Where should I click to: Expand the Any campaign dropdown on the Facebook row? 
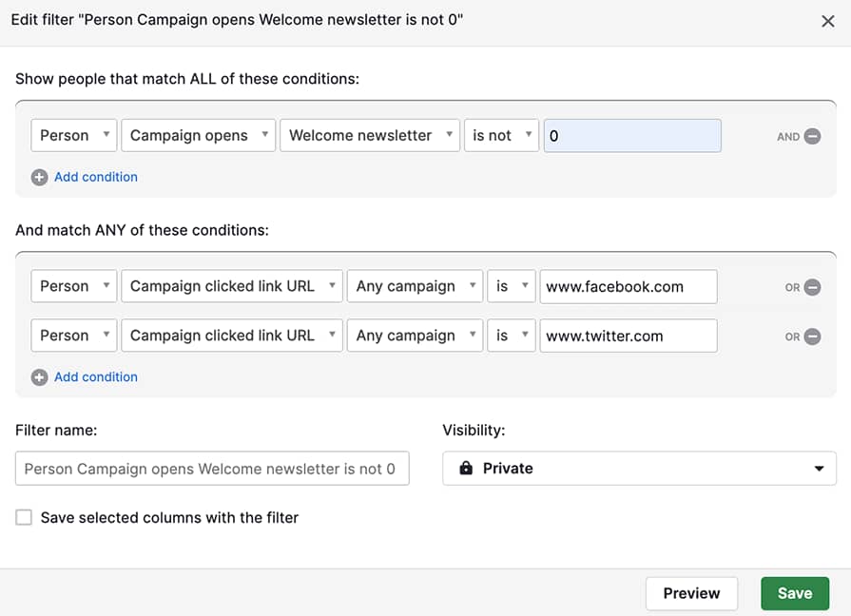pos(415,286)
